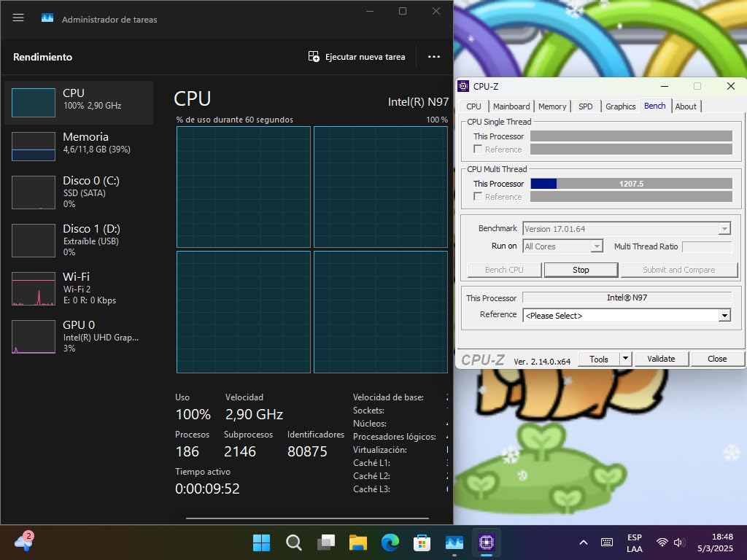Minimize the CPU-Z window

click(x=665, y=86)
